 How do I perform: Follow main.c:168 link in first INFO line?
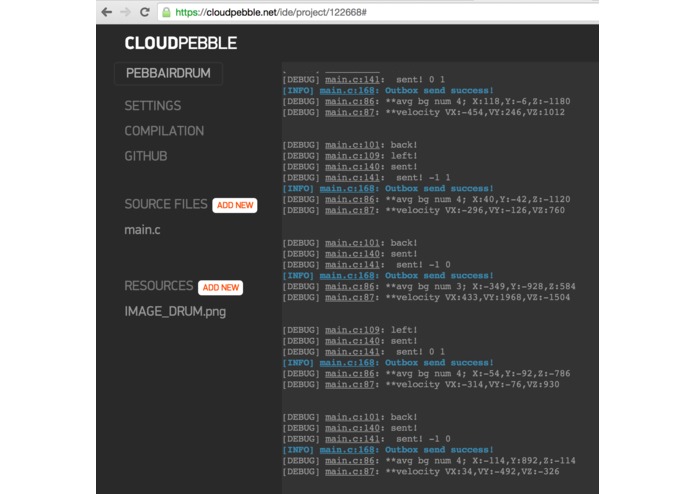click(347, 90)
